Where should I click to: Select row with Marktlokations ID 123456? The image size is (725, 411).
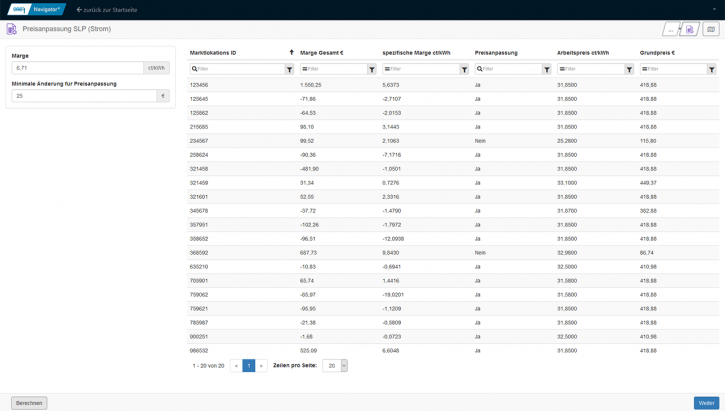453,85
